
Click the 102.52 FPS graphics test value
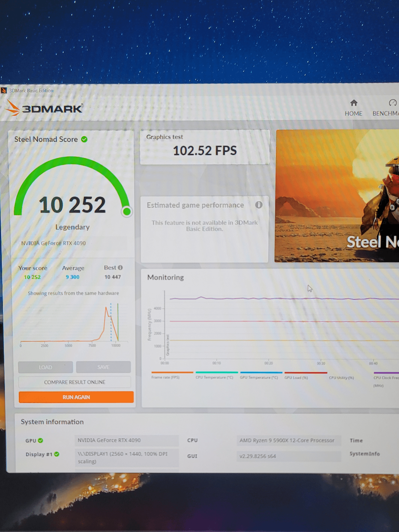205,150
